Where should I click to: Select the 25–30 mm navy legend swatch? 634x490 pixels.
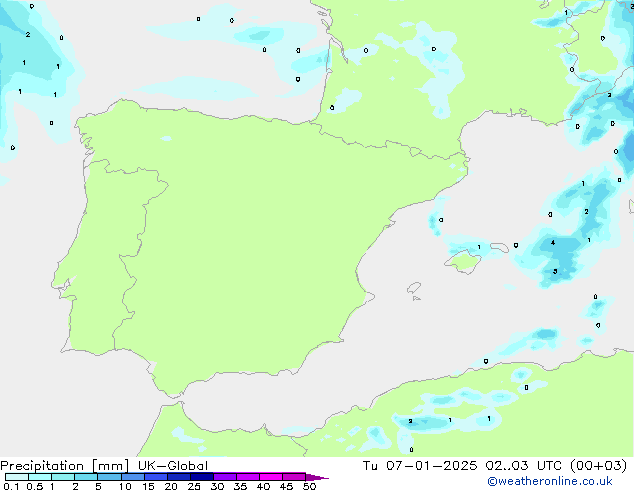(x=201, y=477)
